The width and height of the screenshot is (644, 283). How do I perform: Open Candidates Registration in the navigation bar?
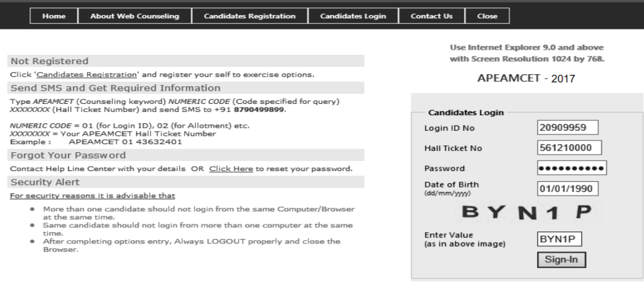pos(250,16)
